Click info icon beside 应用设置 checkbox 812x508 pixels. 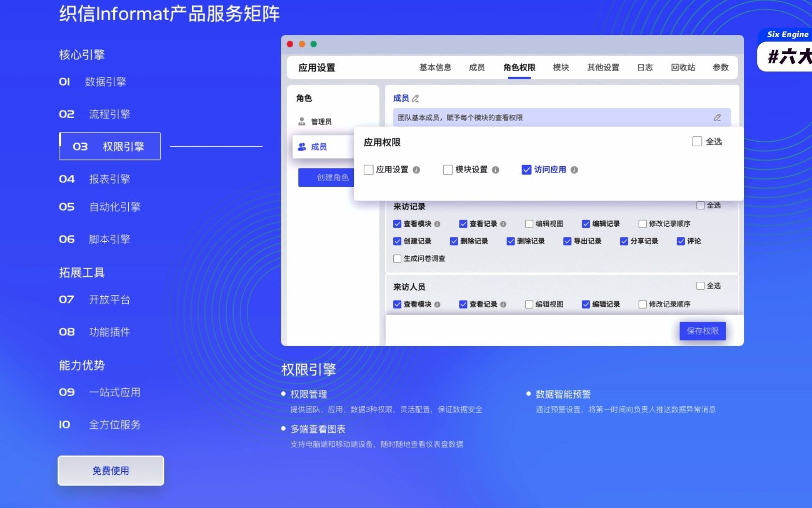click(x=416, y=170)
